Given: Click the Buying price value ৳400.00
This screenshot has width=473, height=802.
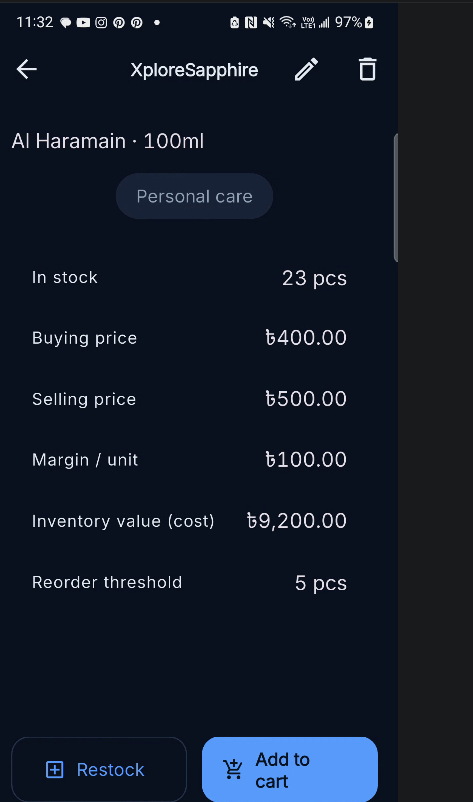Looking at the screenshot, I should (x=306, y=338).
